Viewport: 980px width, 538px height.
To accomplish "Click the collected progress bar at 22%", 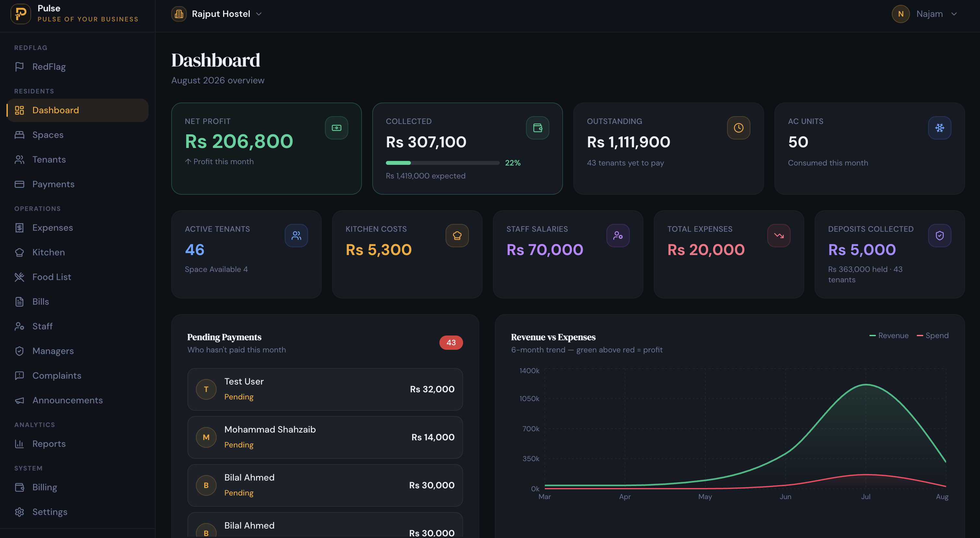I will point(442,163).
